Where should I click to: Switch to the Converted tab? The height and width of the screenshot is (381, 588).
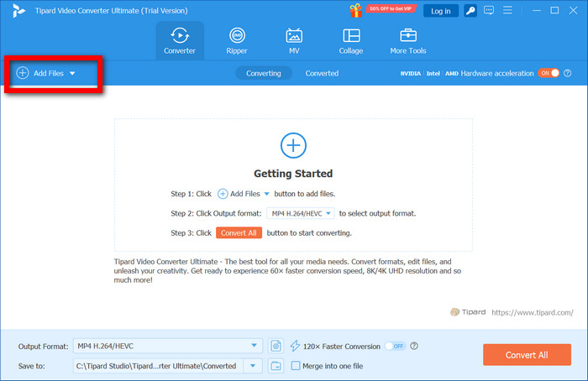click(322, 73)
